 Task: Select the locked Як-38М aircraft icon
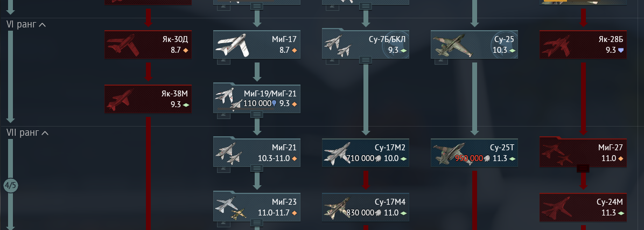[x=120, y=100]
